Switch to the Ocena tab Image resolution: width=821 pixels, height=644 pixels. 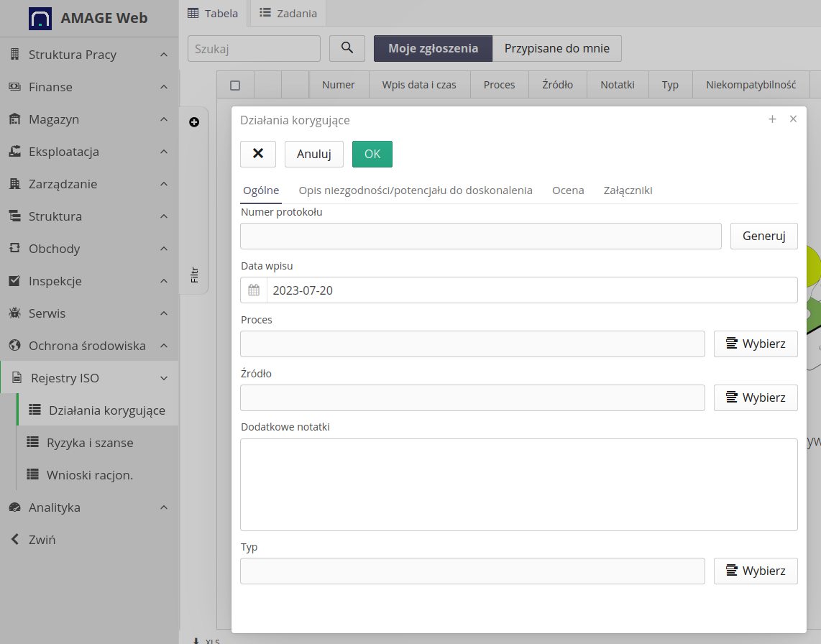(x=568, y=190)
